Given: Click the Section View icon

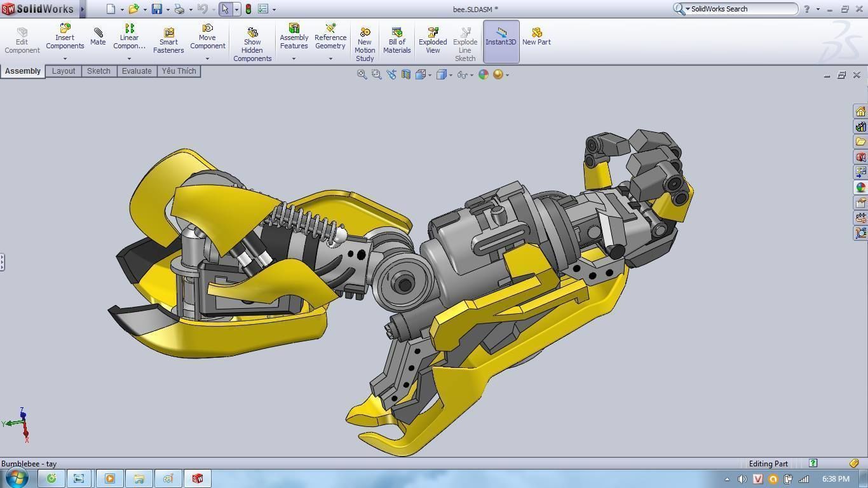Looking at the screenshot, I should [x=405, y=74].
